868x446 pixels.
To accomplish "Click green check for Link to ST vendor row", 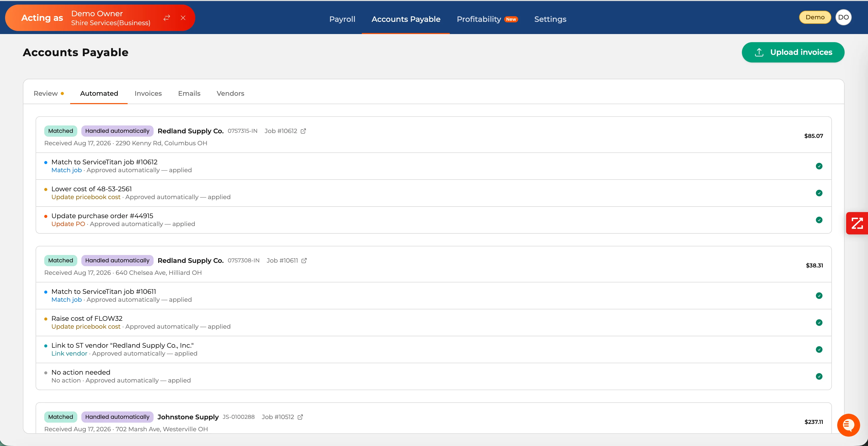I will pos(819,349).
